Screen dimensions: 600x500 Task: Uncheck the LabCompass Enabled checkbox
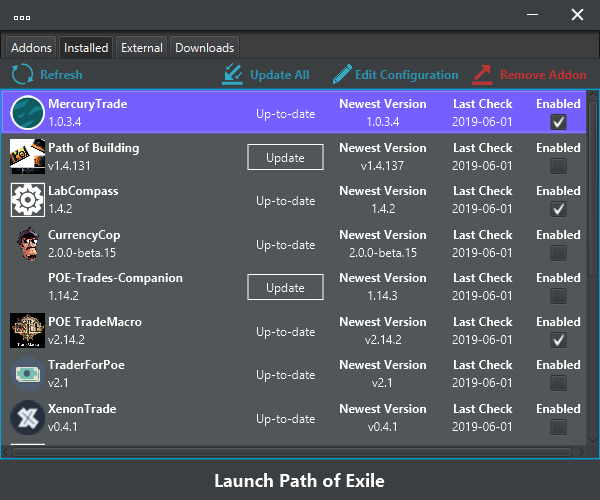click(558, 209)
